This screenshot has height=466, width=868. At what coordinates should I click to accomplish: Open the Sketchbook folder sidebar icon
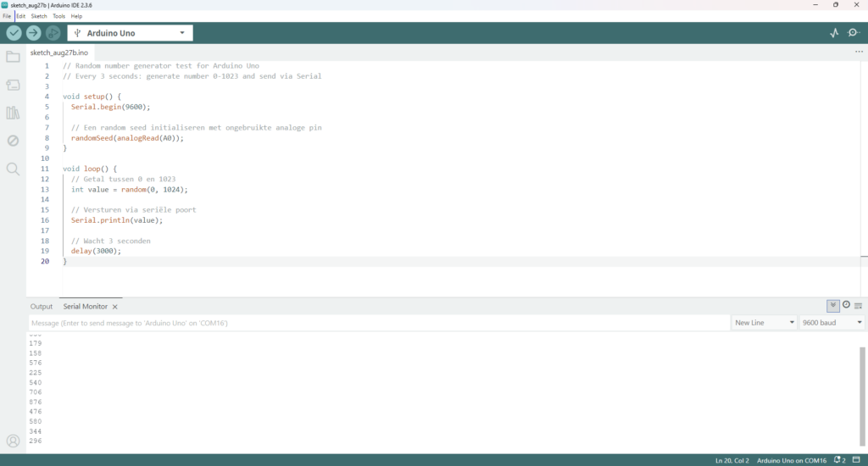tap(13, 57)
